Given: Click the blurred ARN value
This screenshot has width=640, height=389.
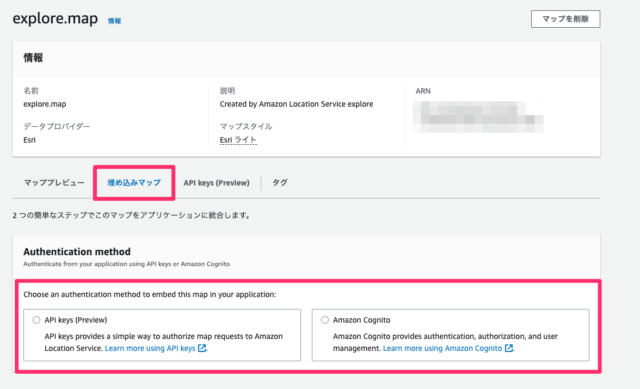Looking at the screenshot, I should click(x=478, y=117).
